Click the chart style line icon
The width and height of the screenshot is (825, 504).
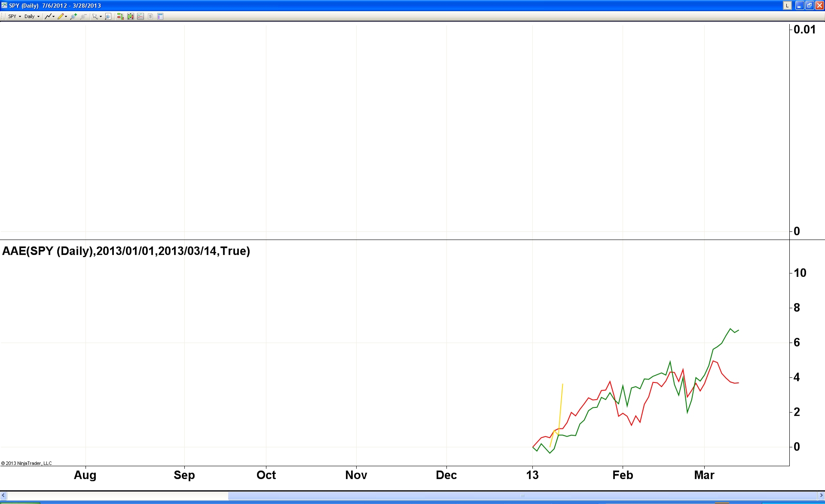[x=48, y=16]
